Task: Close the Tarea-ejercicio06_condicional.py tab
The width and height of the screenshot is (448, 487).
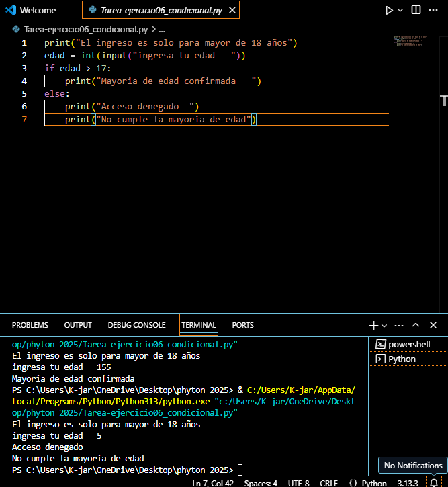Action: click(232, 11)
